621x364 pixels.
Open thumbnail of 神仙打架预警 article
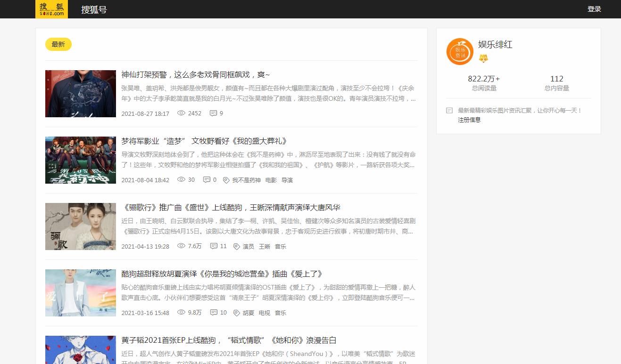point(81,94)
